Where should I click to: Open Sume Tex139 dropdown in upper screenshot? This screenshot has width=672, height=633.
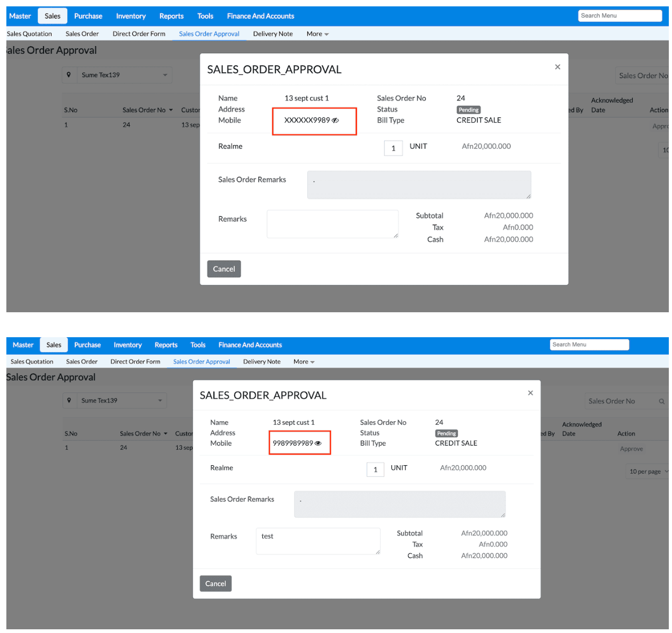click(x=124, y=75)
